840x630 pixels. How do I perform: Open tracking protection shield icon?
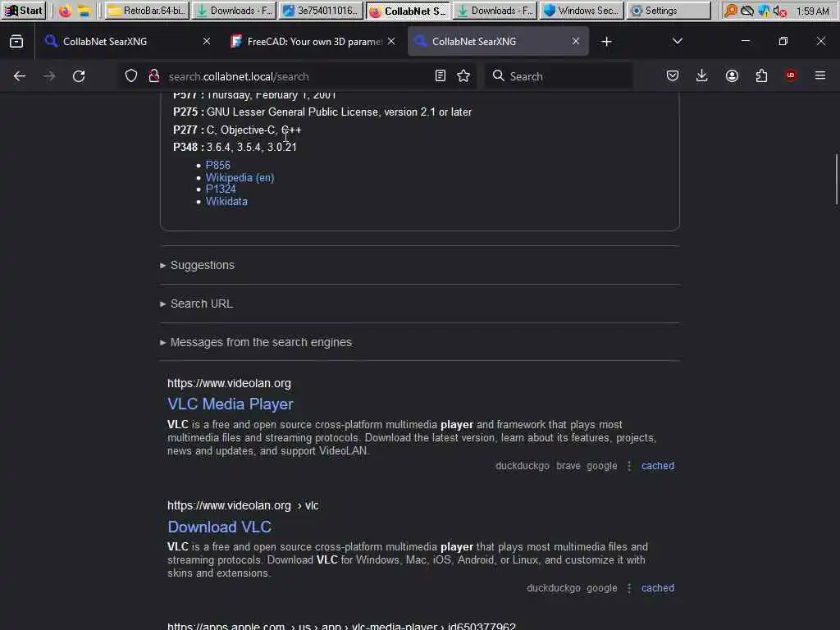131,76
